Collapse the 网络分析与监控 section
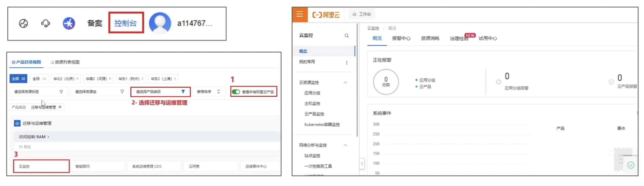The width and height of the screenshot is (644, 186). tap(345, 145)
